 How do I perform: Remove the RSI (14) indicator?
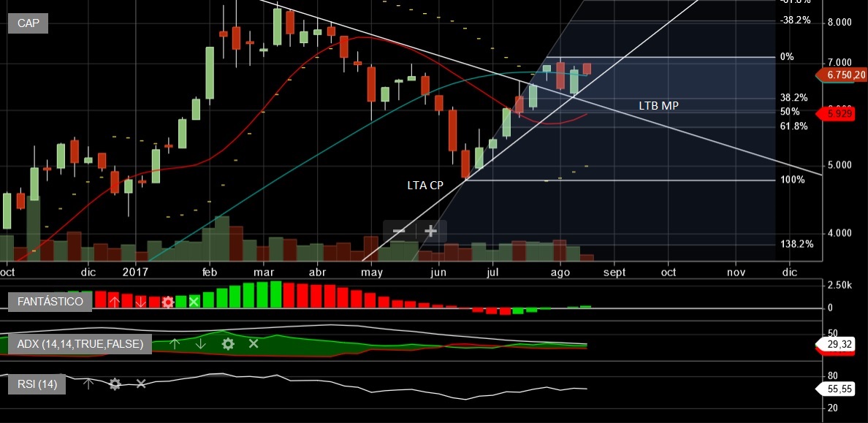point(141,384)
